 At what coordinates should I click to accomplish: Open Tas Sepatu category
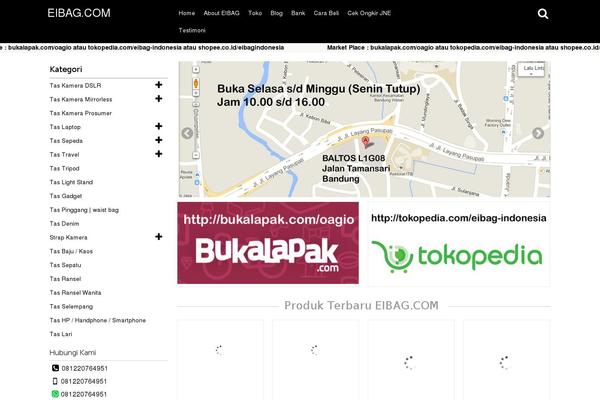point(65,265)
